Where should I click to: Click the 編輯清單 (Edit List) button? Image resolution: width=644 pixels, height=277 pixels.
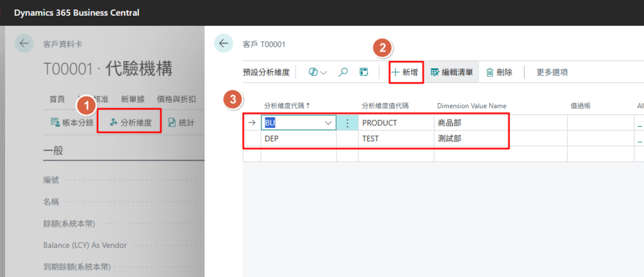point(452,72)
